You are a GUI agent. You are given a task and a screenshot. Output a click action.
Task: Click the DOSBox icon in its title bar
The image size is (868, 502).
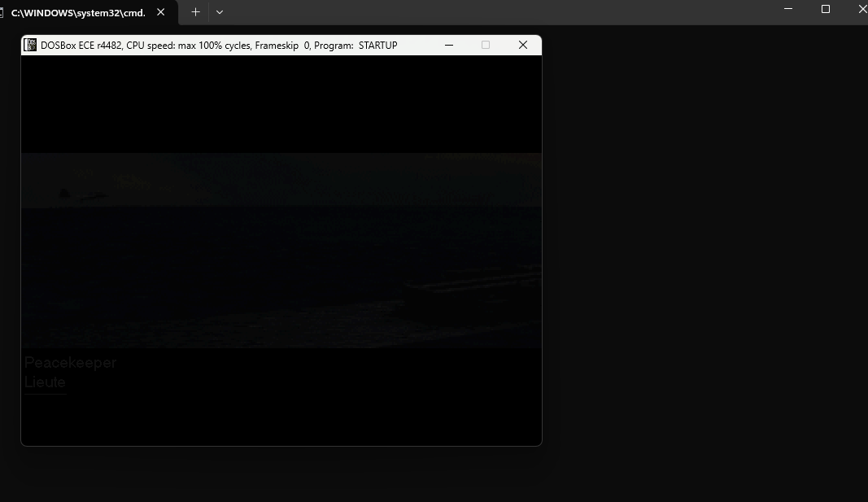(30, 45)
